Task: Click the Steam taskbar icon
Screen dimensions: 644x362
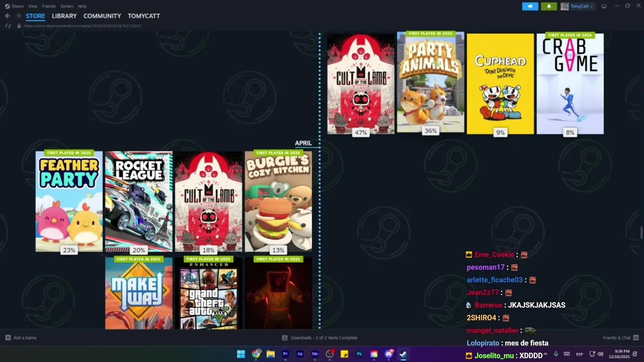Action: click(403, 354)
